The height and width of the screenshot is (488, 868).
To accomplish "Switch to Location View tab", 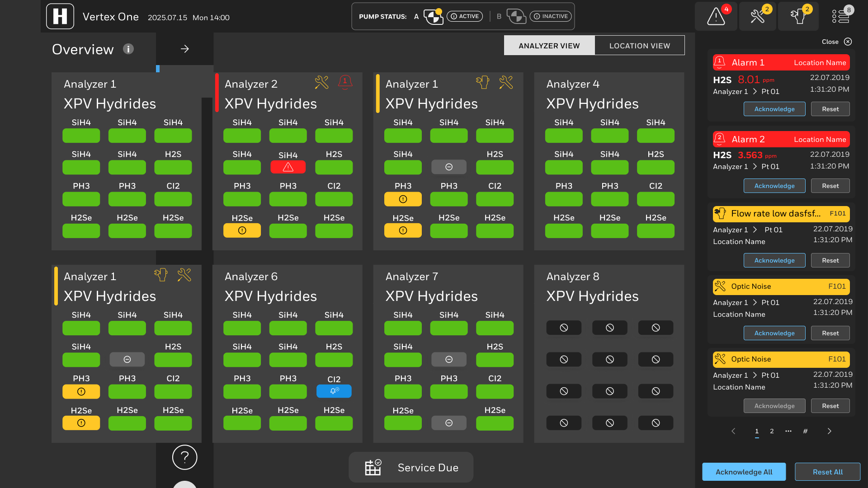I will [x=639, y=46].
